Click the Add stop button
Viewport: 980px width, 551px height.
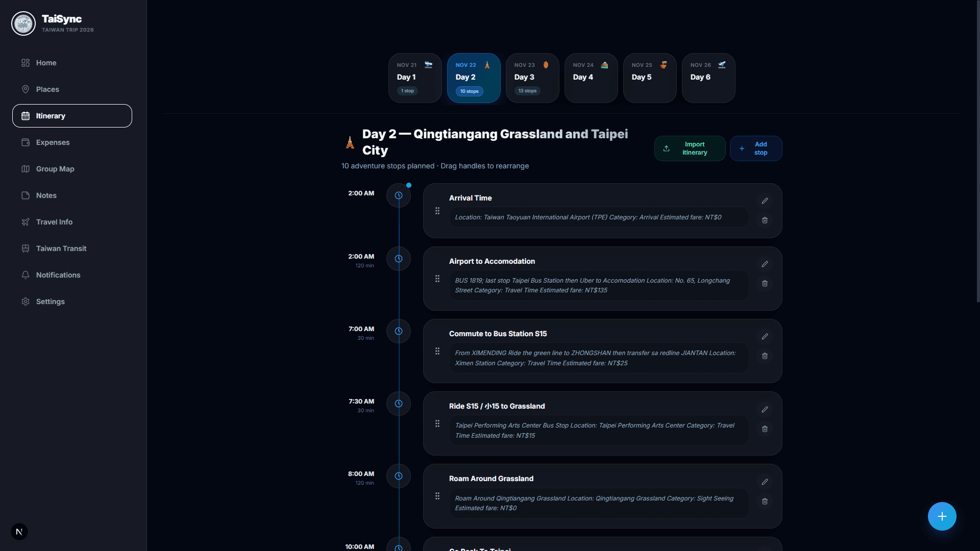756,148
